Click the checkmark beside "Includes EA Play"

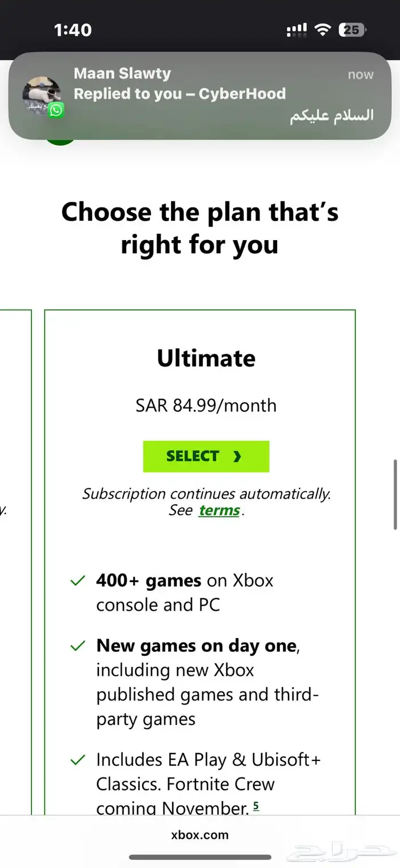click(x=77, y=761)
